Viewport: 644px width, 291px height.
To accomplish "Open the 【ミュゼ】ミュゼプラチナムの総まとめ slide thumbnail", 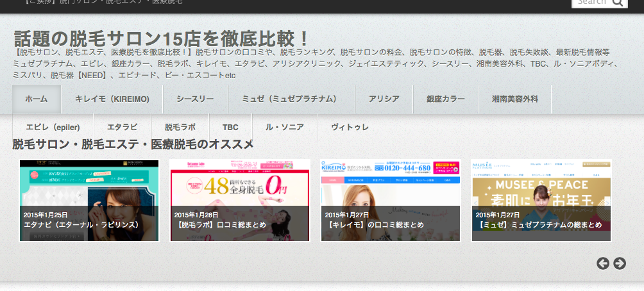I will tap(541, 201).
